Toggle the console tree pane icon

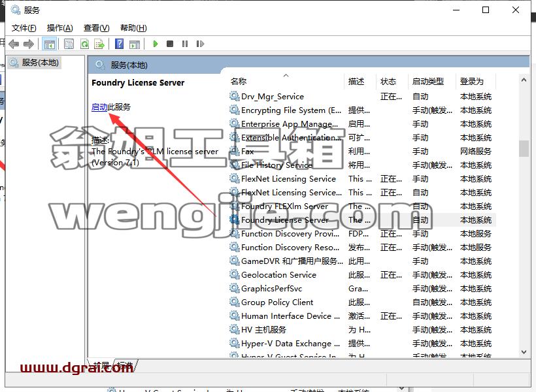(49, 44)
